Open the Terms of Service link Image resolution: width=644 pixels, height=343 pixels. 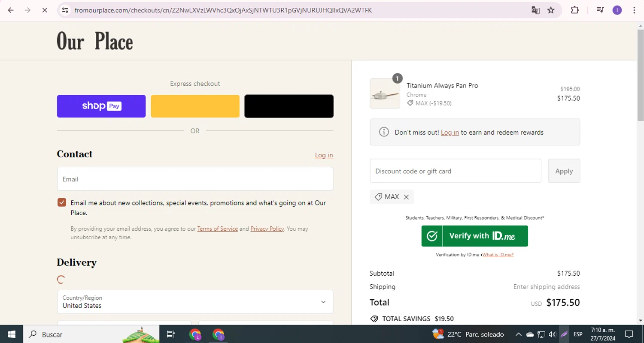(217, 229)
